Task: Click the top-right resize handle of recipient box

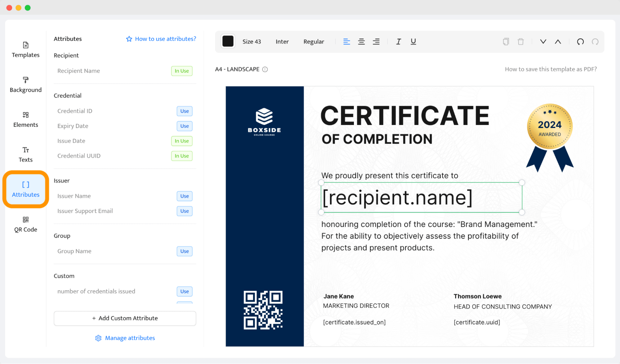Action: pos(522,183)
